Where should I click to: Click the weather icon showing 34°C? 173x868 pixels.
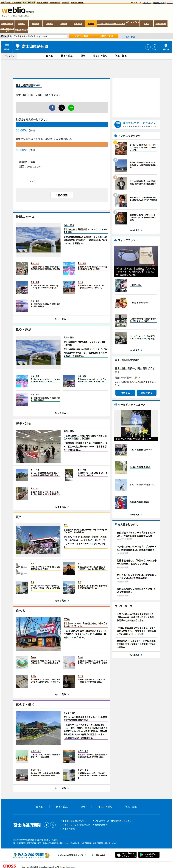coord(7,56)
